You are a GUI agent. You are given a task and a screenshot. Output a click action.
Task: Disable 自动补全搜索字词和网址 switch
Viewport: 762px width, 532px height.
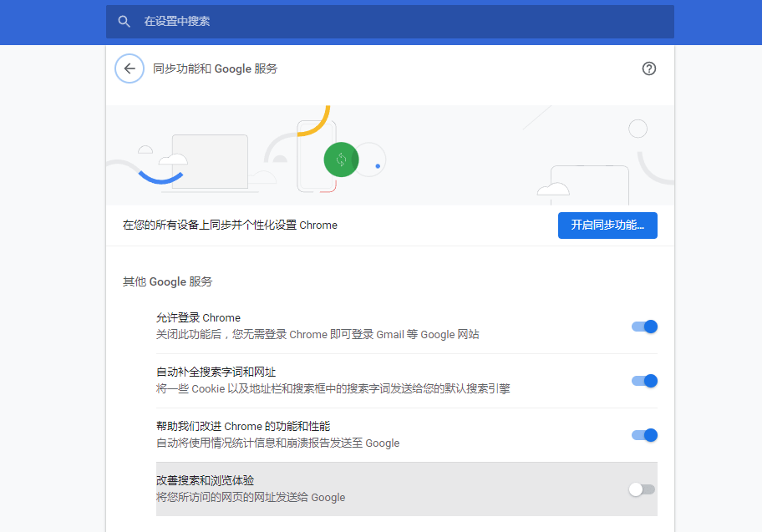tap(644, 381)
